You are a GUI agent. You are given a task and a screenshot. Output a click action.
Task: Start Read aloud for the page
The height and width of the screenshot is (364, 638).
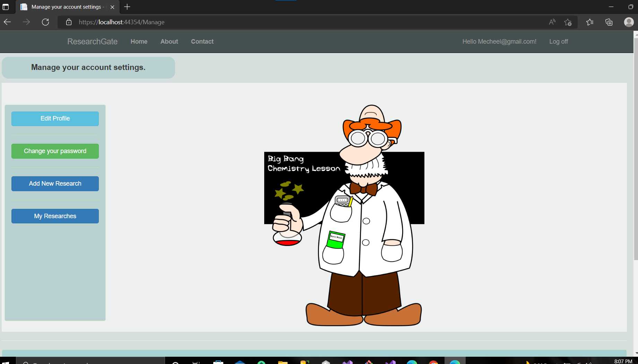(x=552, y=22)
